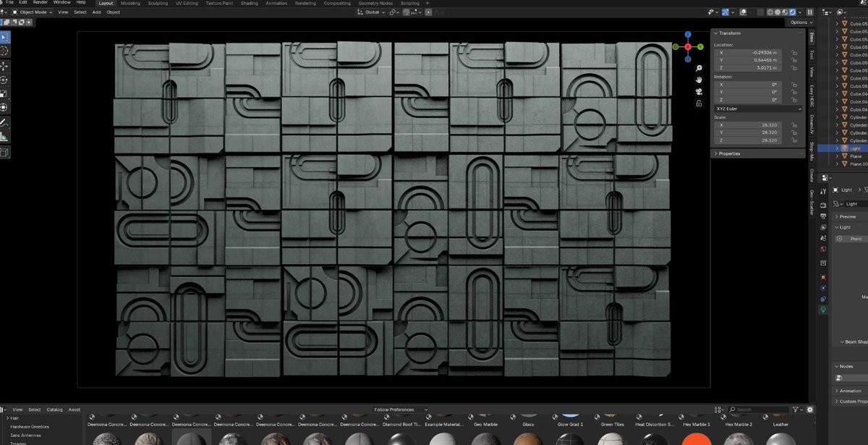Open the Object Mode dropdown
The height and width of the screenshot is (445, 868).
pyautogui.click(x=31, y=12)
